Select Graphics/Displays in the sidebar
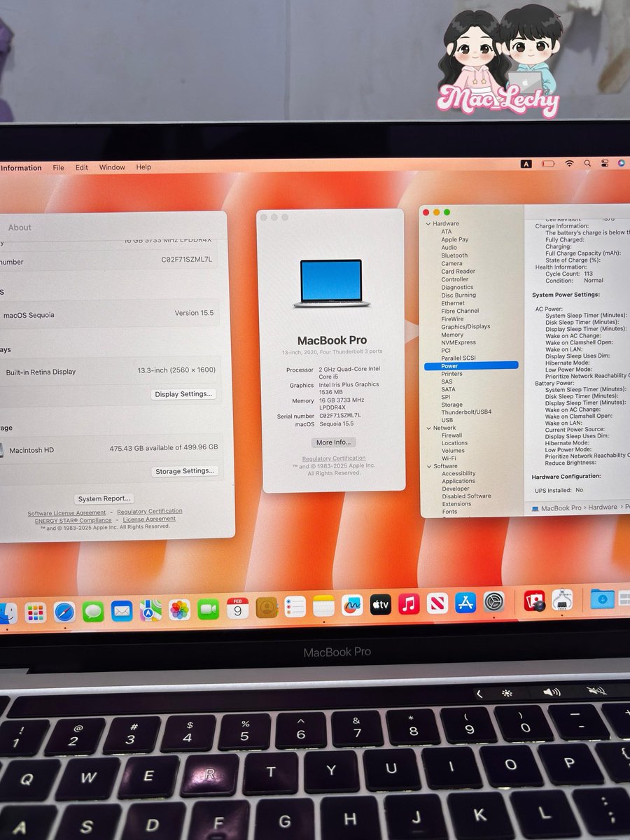Viewport: 630px width, 840px height. pos(465,327)
